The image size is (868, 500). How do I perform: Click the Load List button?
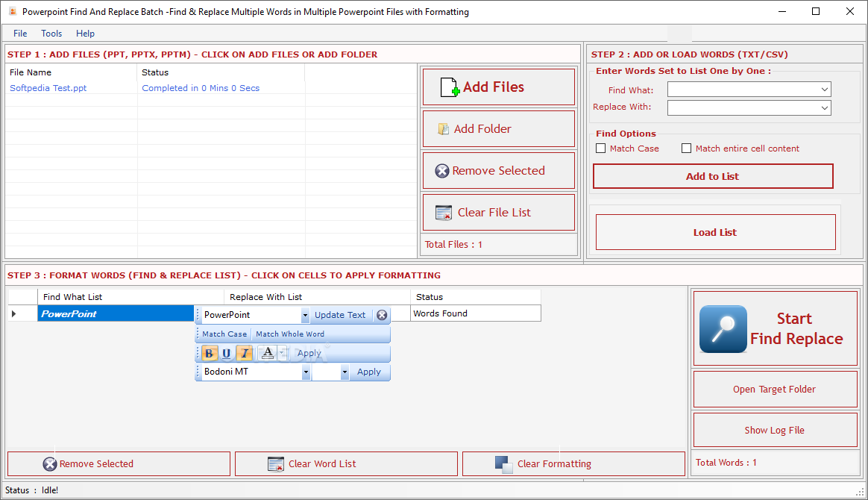point(715,233)
